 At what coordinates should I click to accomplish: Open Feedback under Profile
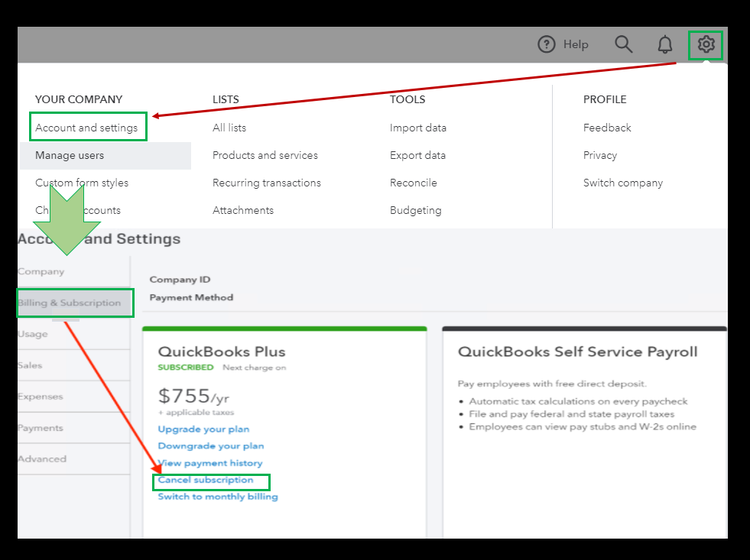point(607,128)
